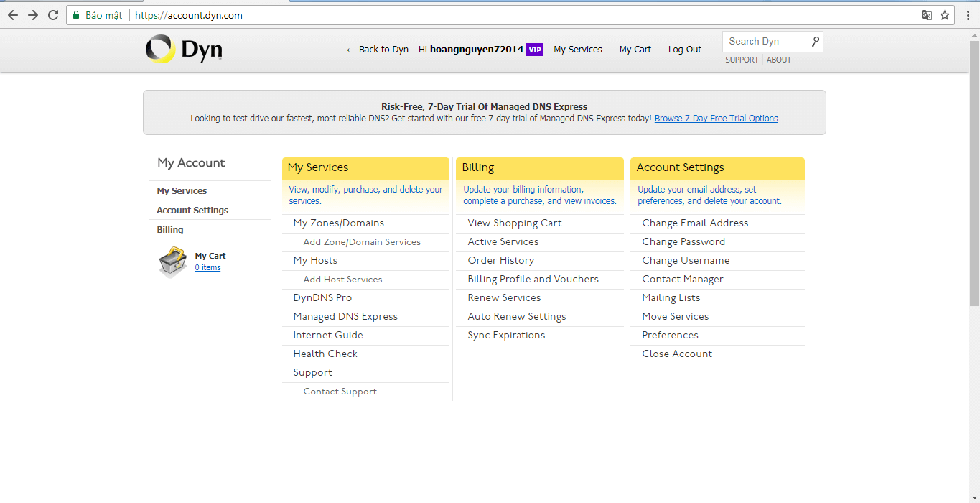Click the Search Dyn input field
The height and width of the screenshot is (503, 980).
click(x=765, y=42)
